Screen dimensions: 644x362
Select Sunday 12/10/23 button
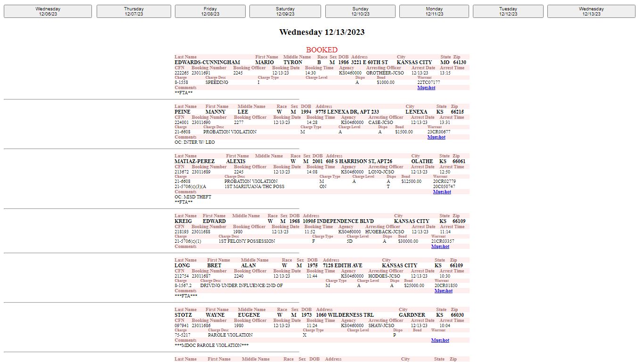[x=361, y=11]
